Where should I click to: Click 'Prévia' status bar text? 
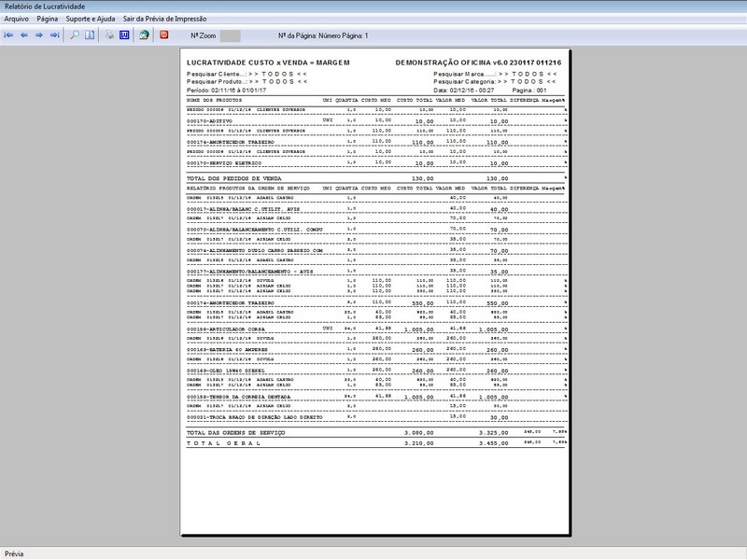tap(14, 553)
